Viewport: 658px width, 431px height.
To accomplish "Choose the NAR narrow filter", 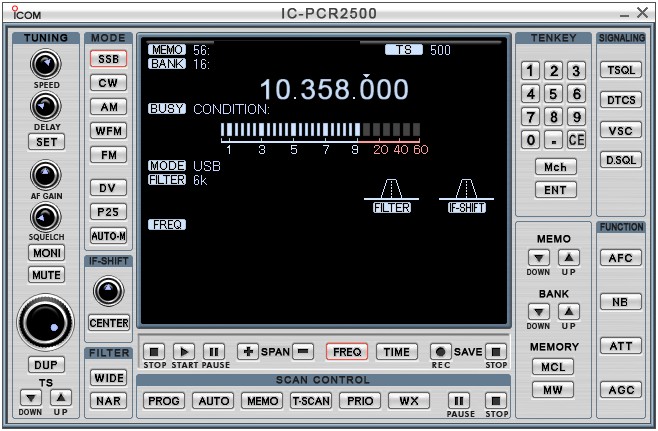I will click(x=109, y=401).
